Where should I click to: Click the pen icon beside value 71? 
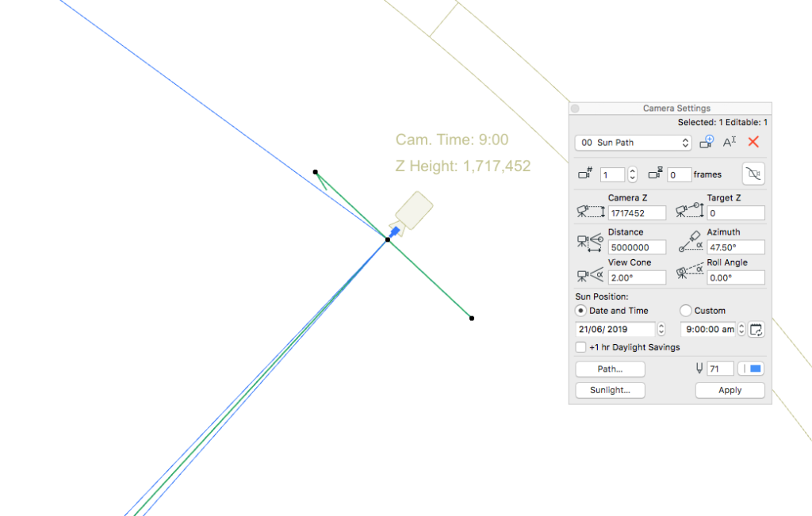point(699,369)
